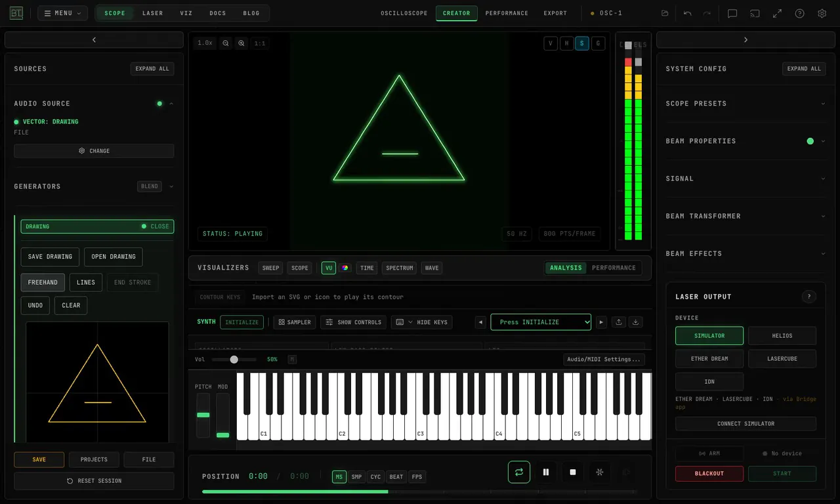
Task: Toggle the H scope display button
Action: click(x=566, y=43)
